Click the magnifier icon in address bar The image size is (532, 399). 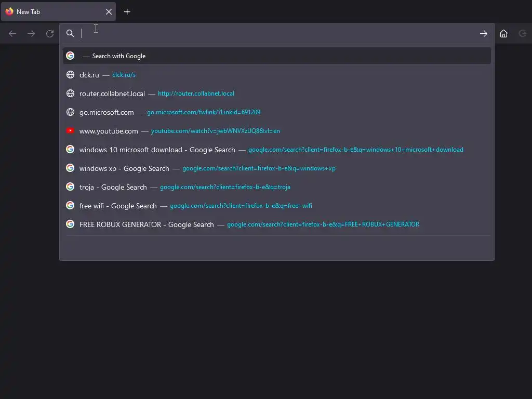[x=70, y=33]
